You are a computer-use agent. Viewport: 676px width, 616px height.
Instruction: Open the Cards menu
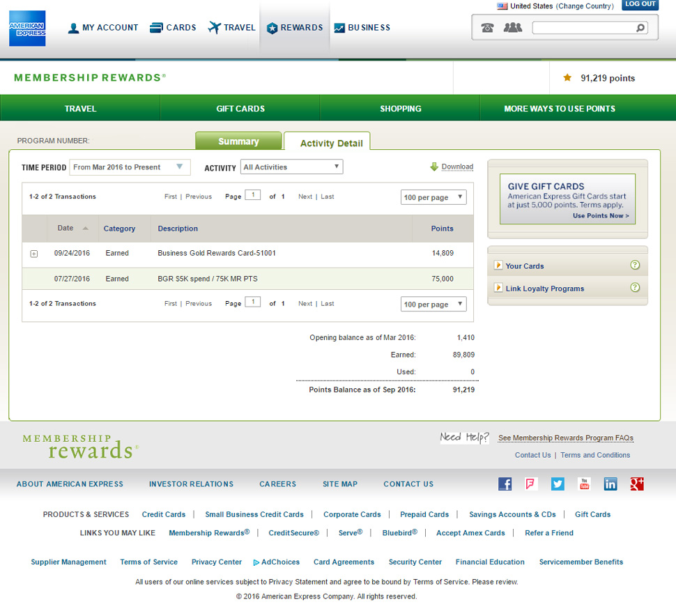point(173,28)
